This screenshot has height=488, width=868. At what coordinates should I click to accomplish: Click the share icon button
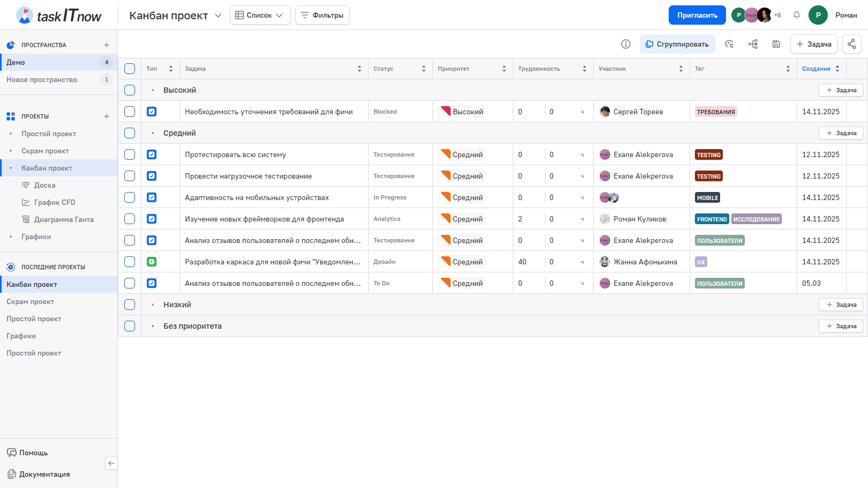(x=851, y=44)
